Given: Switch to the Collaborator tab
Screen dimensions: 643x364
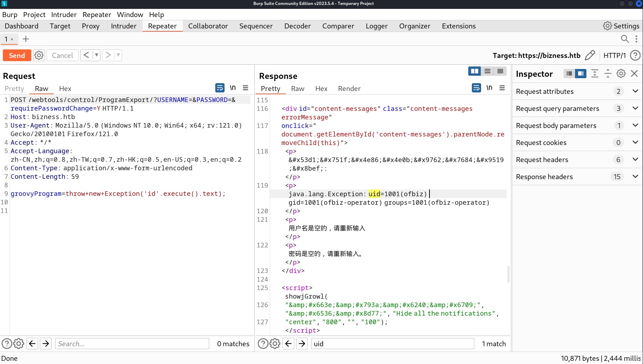Looking at the screenshot, I should click(x=208, y=26).
